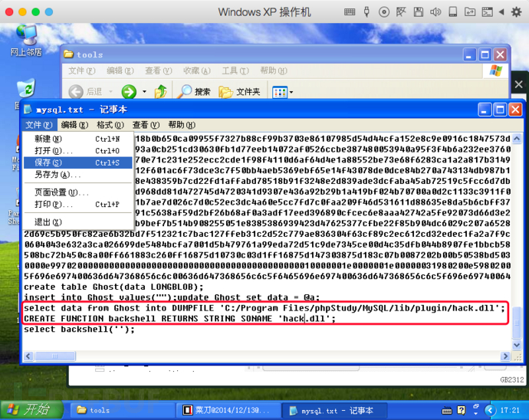
Task: Click green Forward arrow in tools window
Action: (129, 91)
